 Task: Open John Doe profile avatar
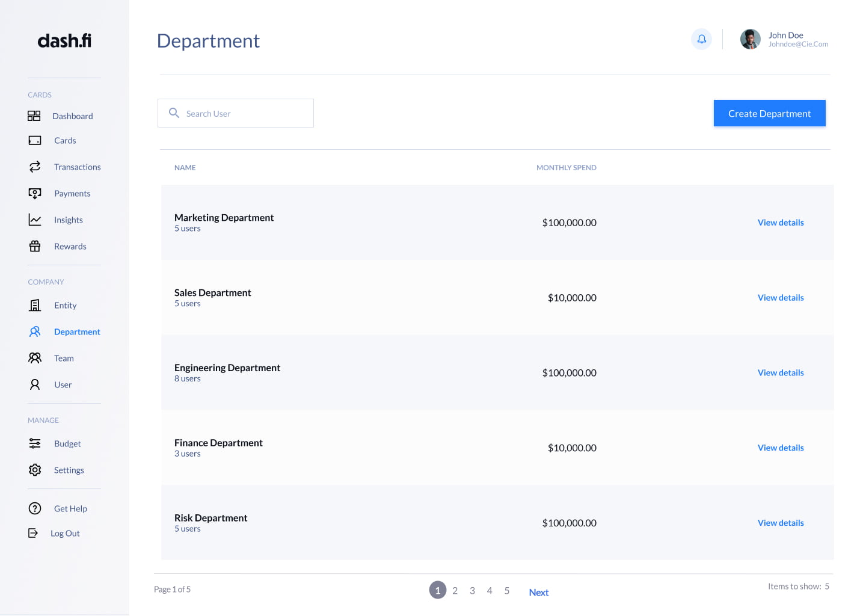pyautogui.click(x=750, y=40)
